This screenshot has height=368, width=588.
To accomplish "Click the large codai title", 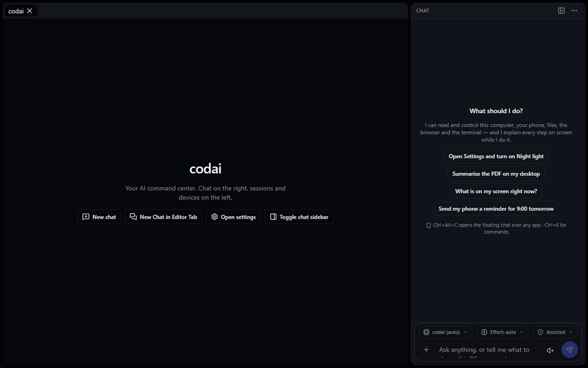I will [x=205, y=168].
